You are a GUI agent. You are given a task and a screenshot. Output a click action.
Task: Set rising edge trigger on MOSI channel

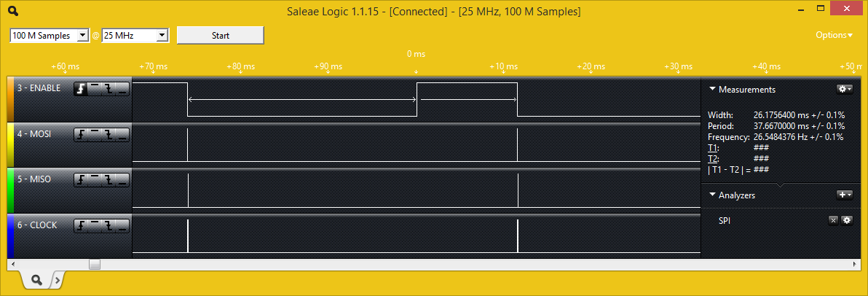pos(81,135)
